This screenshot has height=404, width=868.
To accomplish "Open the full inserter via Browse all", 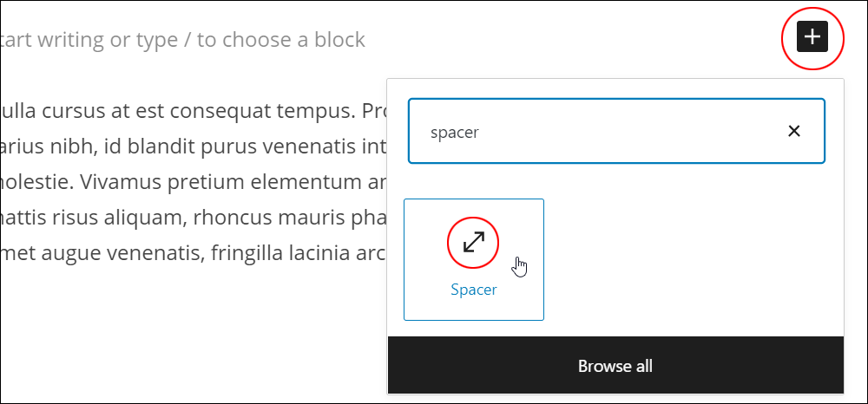I will [615, 366].
